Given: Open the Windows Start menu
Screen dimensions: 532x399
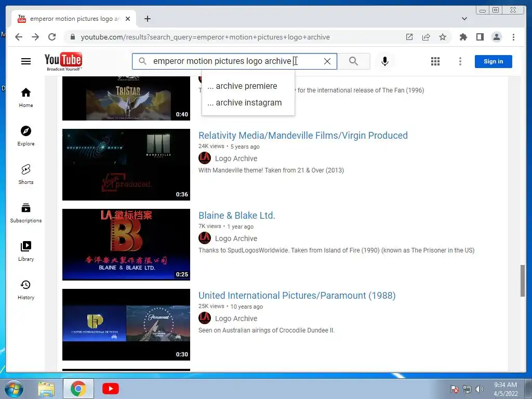Looking at the screenshot, I should 14,389.
